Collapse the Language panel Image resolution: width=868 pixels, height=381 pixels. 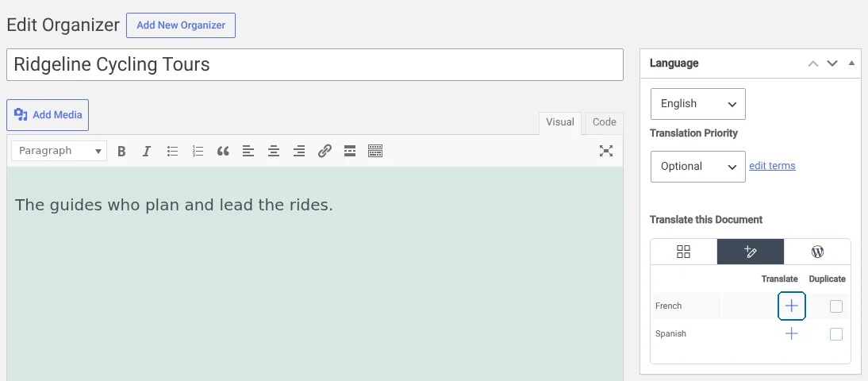pos(852,63)
